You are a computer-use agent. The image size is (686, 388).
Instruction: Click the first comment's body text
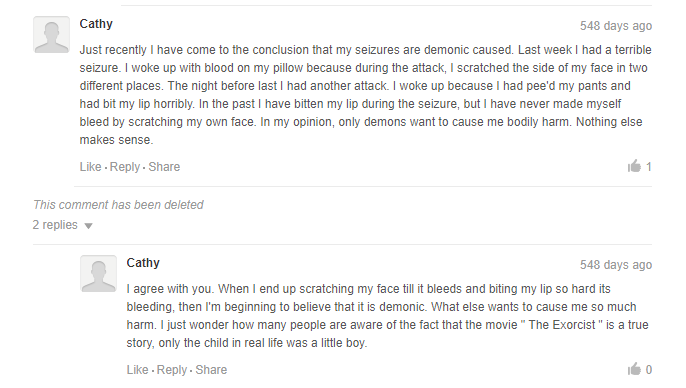365,94
